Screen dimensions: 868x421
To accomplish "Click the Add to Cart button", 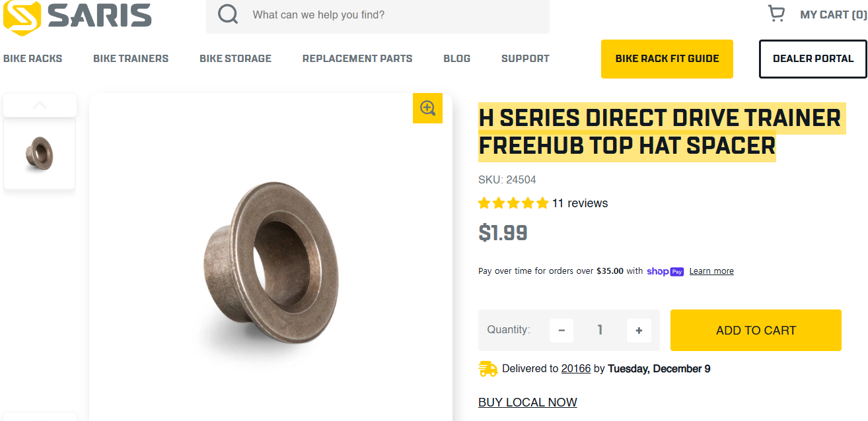I will tap(756, 331).
